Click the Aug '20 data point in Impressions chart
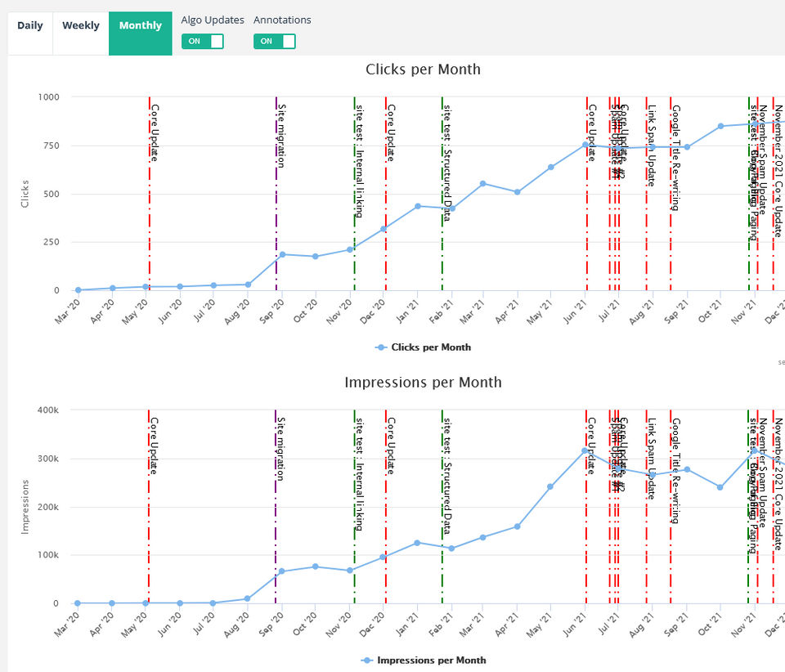 (247, 599)
